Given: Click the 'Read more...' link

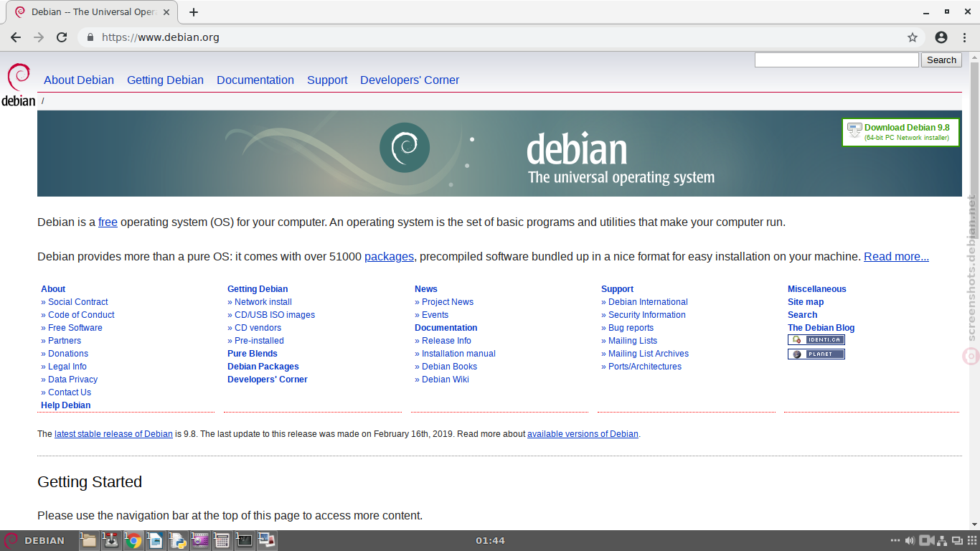Looking at the screenshot, I should click(x=896, y=257).
